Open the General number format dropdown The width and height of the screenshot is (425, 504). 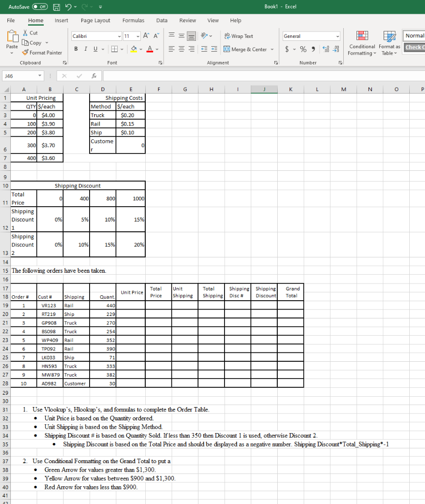click(339, 36)
